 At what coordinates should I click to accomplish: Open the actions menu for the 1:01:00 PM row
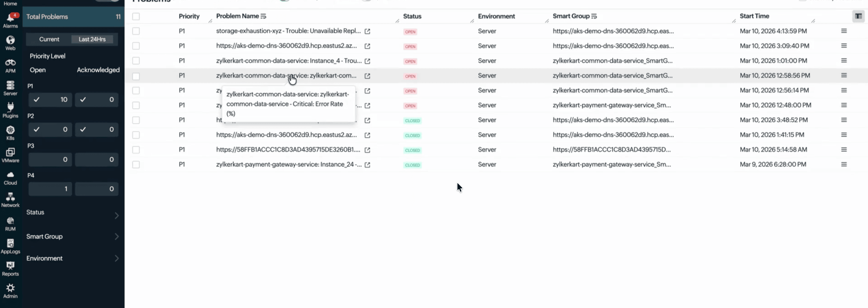pyautogui.click(x=844, y=61)
